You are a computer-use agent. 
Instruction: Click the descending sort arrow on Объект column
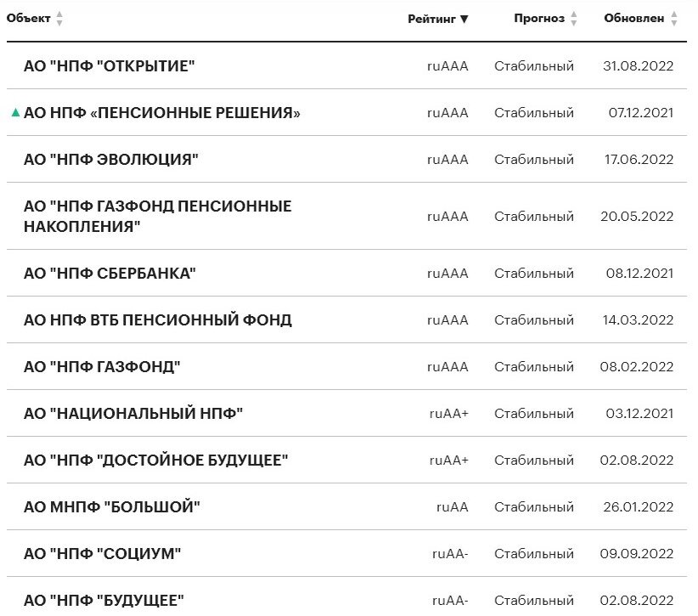58,21
